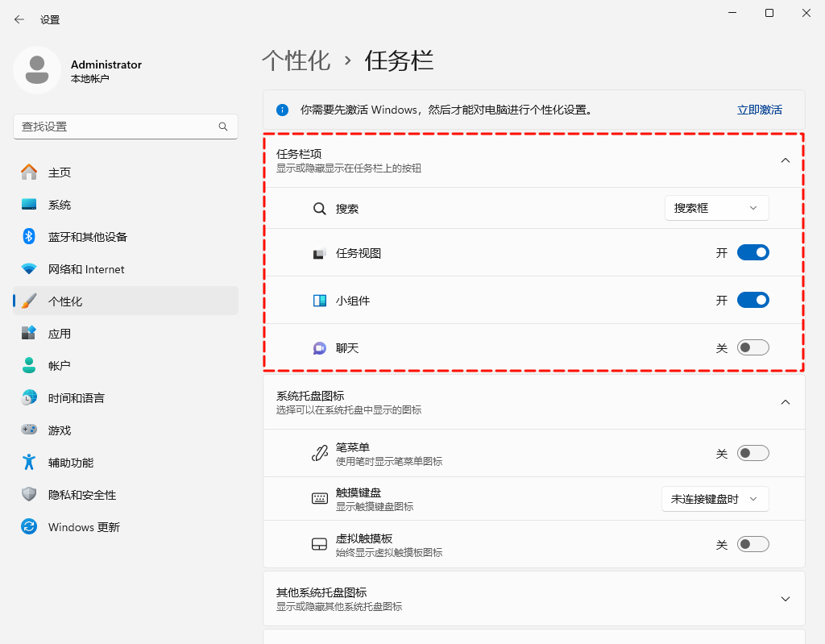Turn on the 笔菜单 toggle
Viewport: 825px width, 644px height.
pos(752,453)
